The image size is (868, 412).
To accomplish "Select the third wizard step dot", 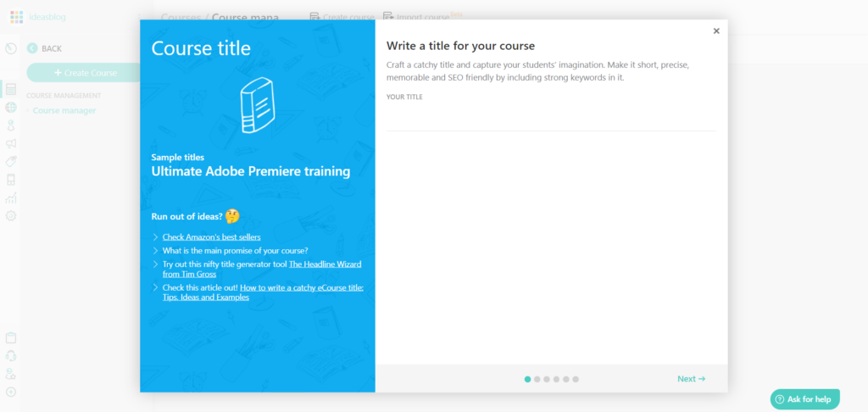I will [547, 379].
